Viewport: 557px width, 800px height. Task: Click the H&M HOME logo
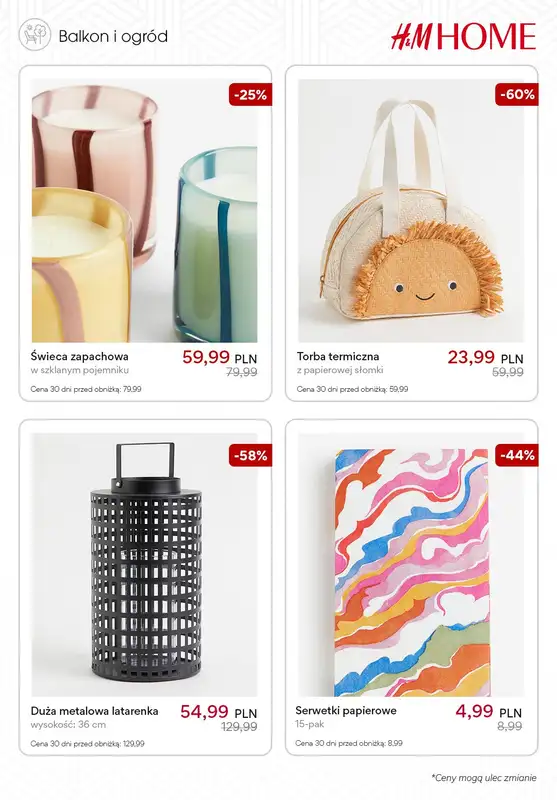pyautogui.click(x=464, y=36)
